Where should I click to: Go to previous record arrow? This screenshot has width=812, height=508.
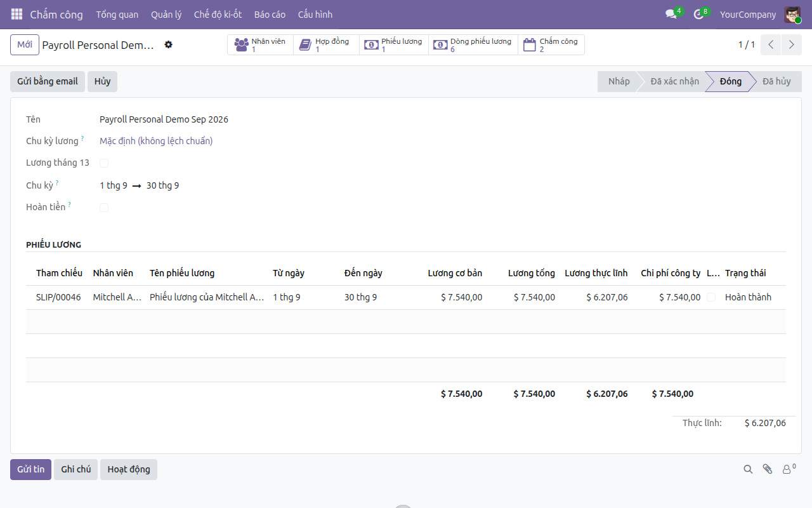771,44
